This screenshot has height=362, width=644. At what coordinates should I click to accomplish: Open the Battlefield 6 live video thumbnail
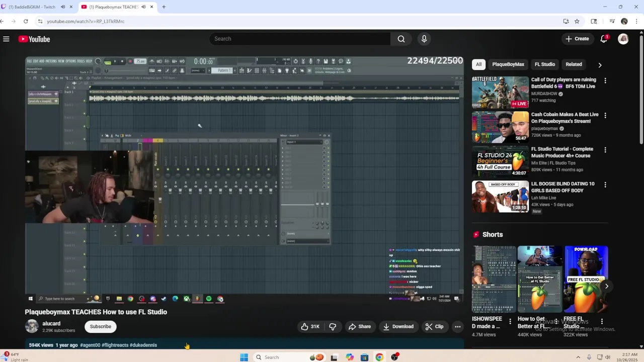(x=500, y=93)
